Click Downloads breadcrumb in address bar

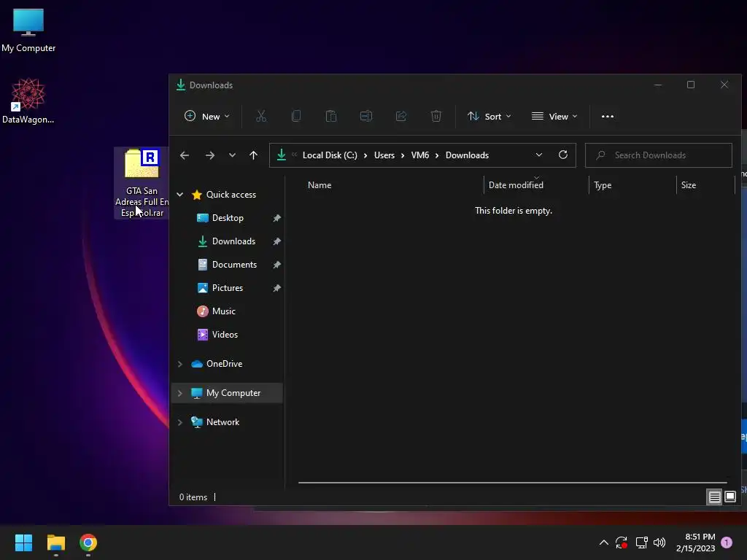point(467,155)
